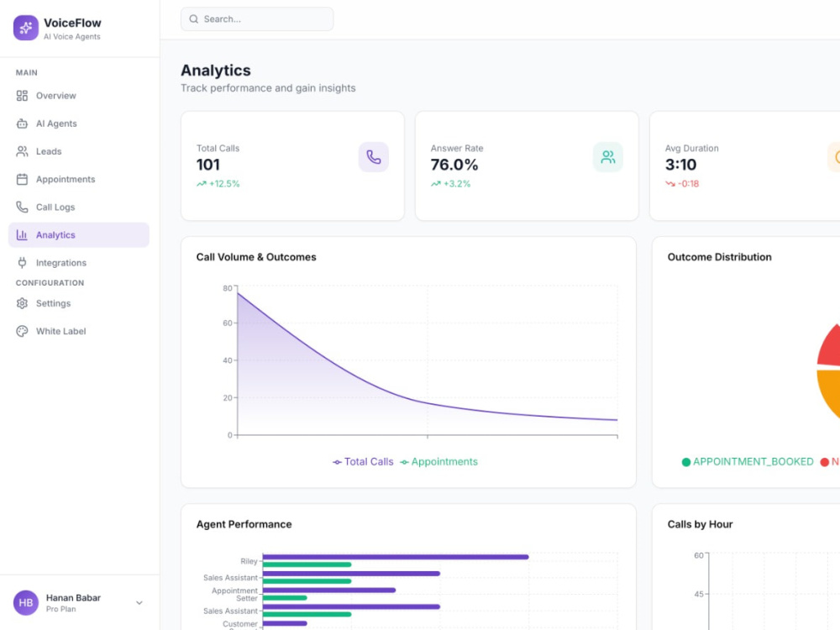Click the Call Volume & Outcomes heading
840x630 pixels.
click(x=256, y=257)
